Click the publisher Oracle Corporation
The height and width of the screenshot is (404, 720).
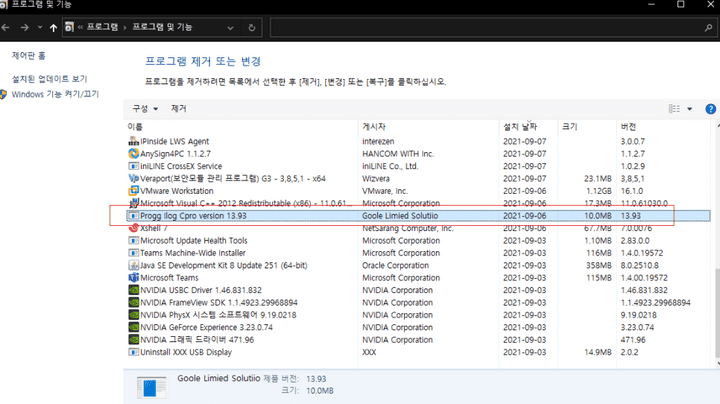(395, 265)
